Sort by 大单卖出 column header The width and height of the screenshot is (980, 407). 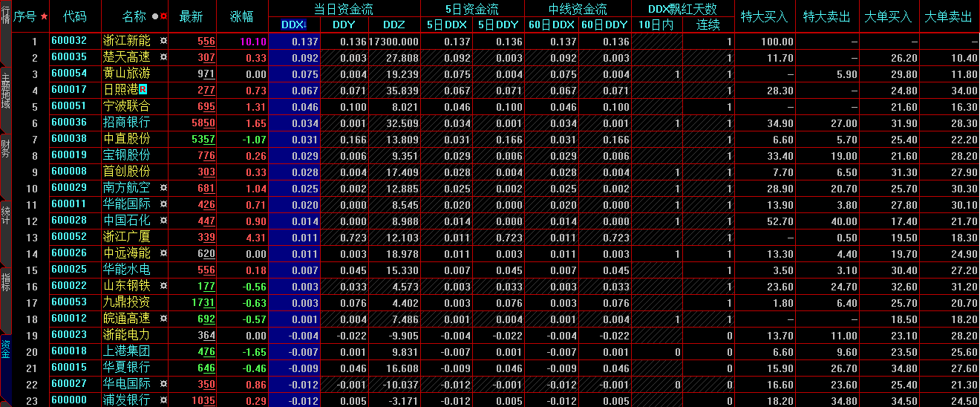[949, 16]
